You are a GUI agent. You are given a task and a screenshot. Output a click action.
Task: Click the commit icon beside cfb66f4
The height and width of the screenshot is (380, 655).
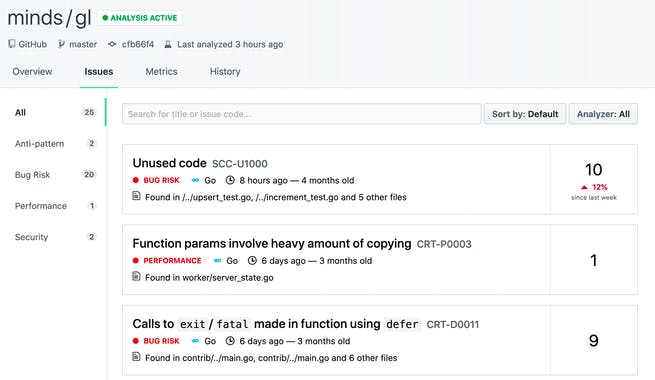tap(112, 44)
